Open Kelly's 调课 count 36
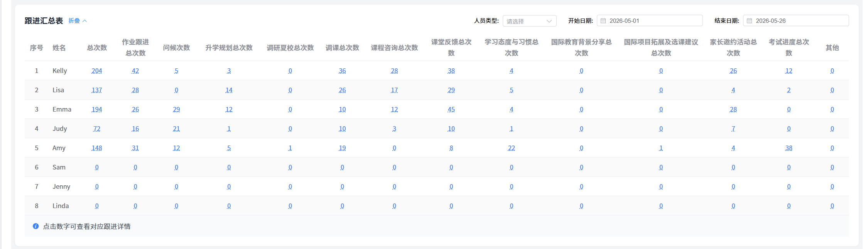 coord(342,71)
